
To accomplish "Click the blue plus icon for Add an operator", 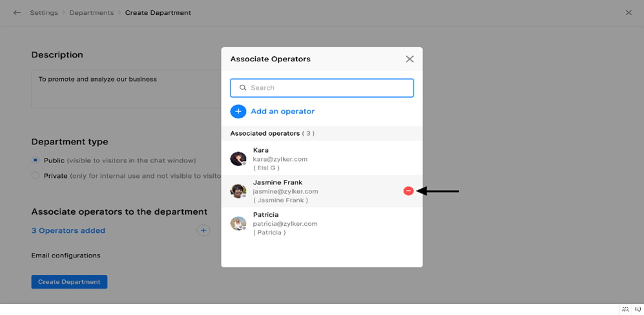I will pyautogui.click(x=238, y=111).
